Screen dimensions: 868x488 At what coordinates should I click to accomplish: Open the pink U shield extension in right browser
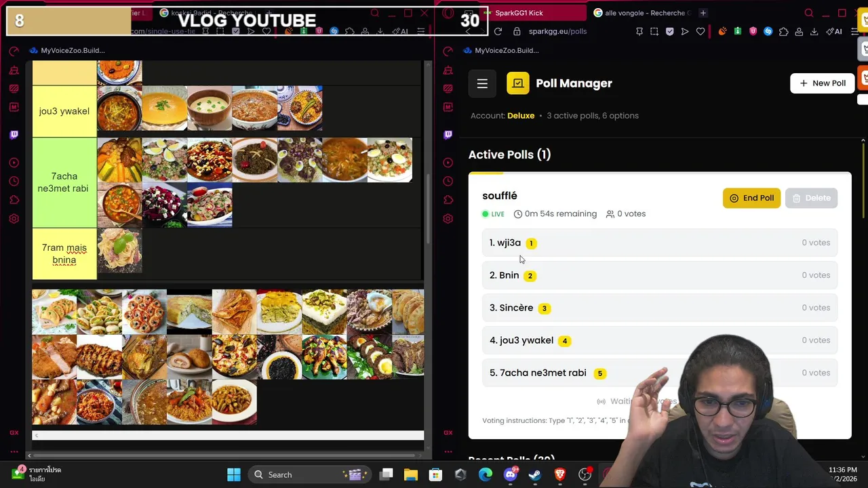tap(753, 31)
